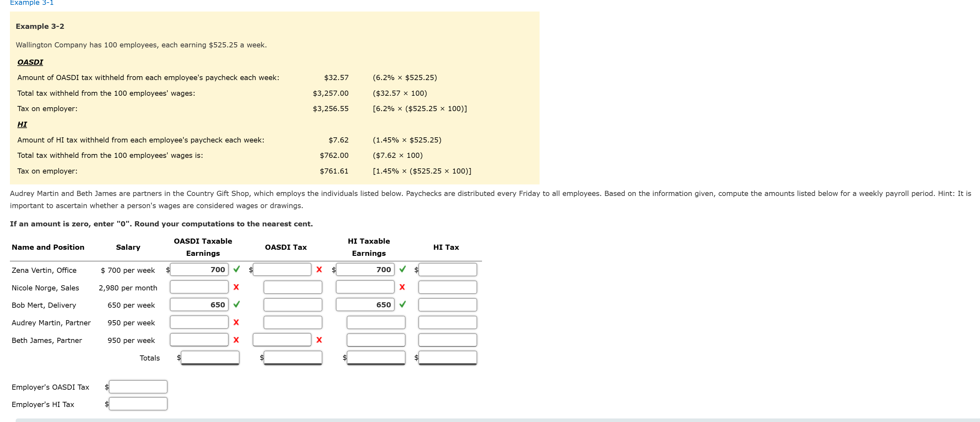
Task: Click the red X beside Zena Vertin's OASDI tax
Action: pos(319,269)
